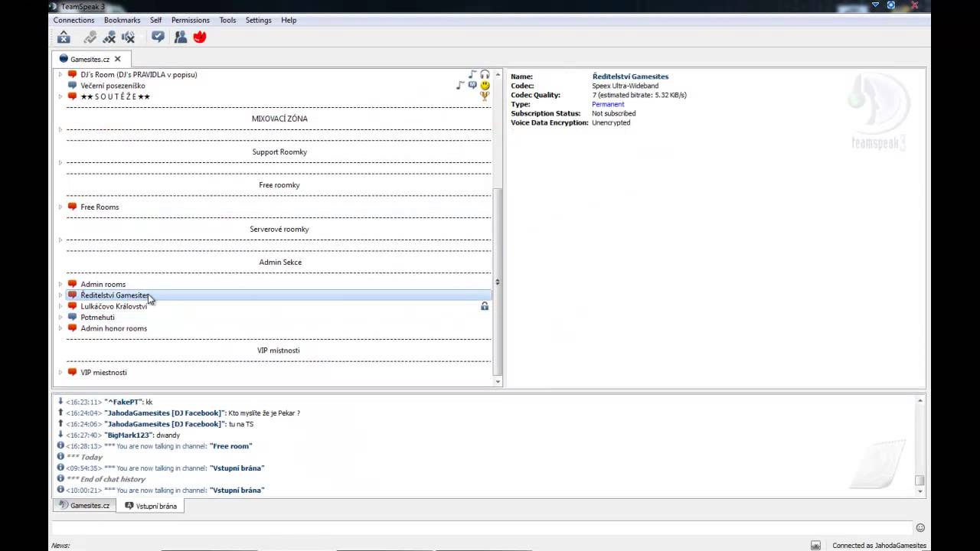980x551 pixels.
Task: Close the Gamesites.cz server tab
Action: coord(117,59)
